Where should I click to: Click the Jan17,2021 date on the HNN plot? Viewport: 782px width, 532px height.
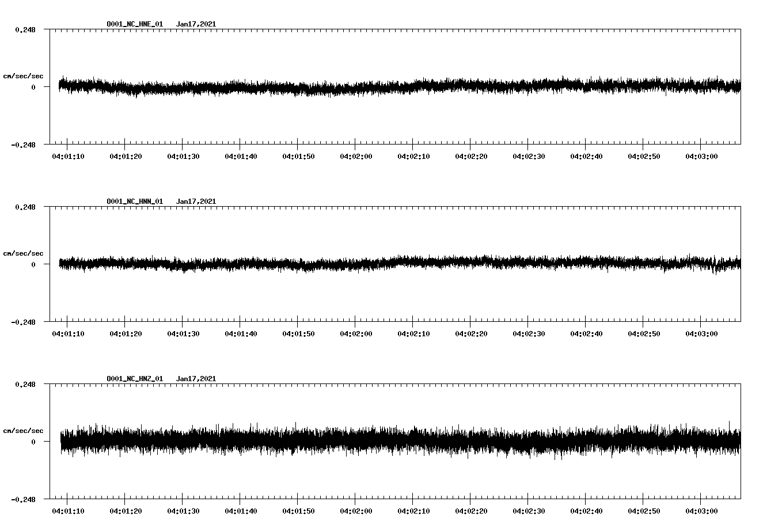pyautogui.click(x=196, y=201)
